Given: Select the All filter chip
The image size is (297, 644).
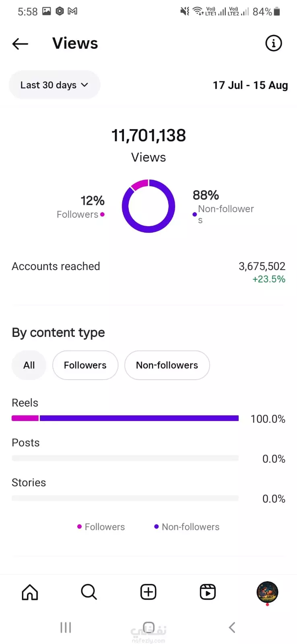Looking at the screenshot, I should click(x=29, y=365).
